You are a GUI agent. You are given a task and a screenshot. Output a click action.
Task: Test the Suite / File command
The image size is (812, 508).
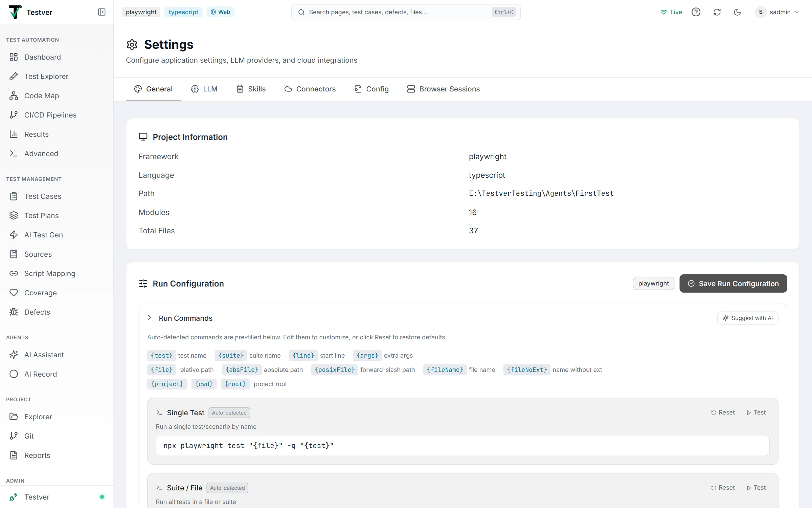click(x=756, y=488)
